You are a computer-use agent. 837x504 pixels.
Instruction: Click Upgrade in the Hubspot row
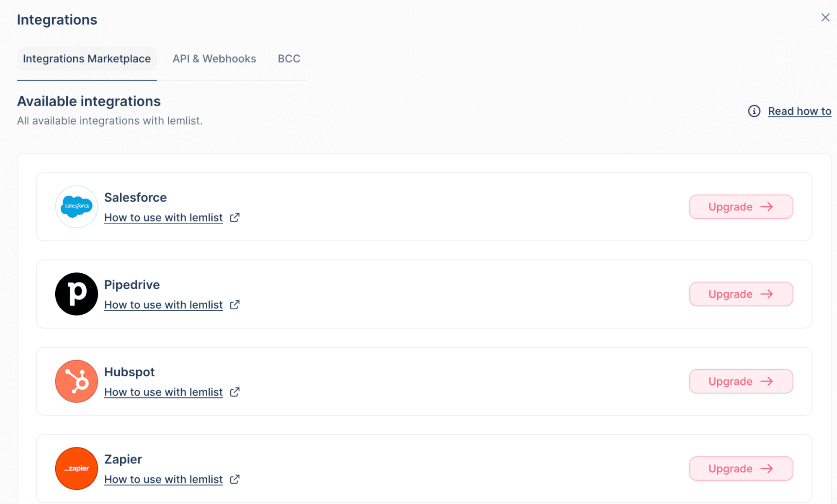click(741, 381)
